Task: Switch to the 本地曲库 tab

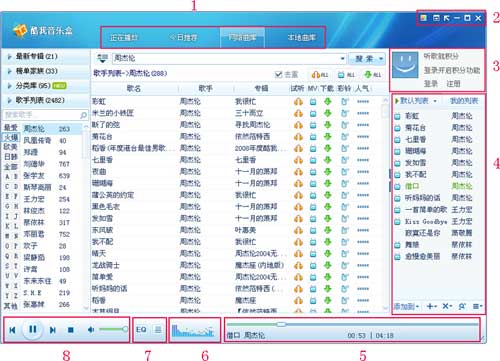Action: 302,38
